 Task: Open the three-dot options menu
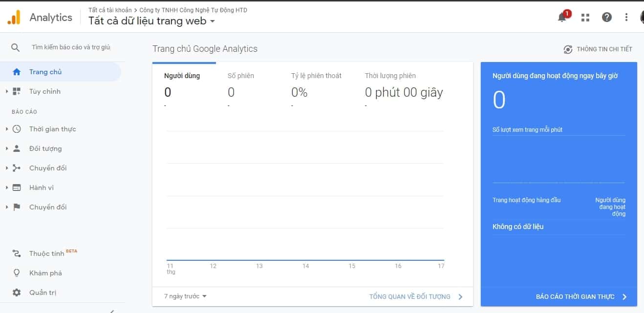pos(626,17)
